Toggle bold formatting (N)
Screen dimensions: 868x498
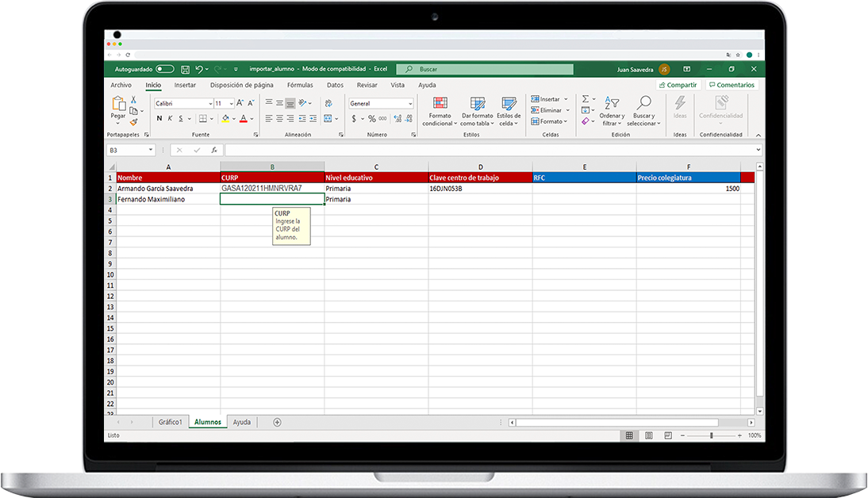click(159, 119)
